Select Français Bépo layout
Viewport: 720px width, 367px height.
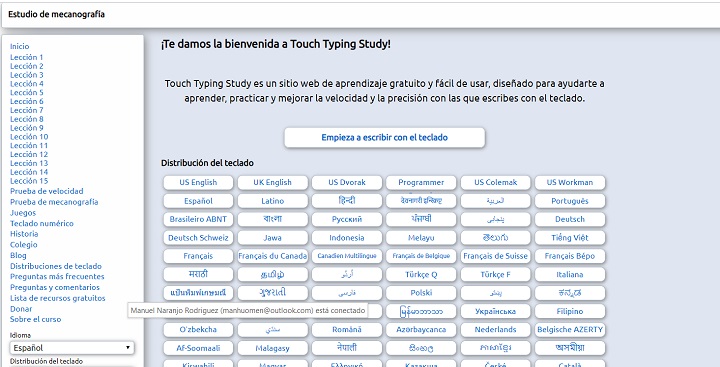(570, 256)
